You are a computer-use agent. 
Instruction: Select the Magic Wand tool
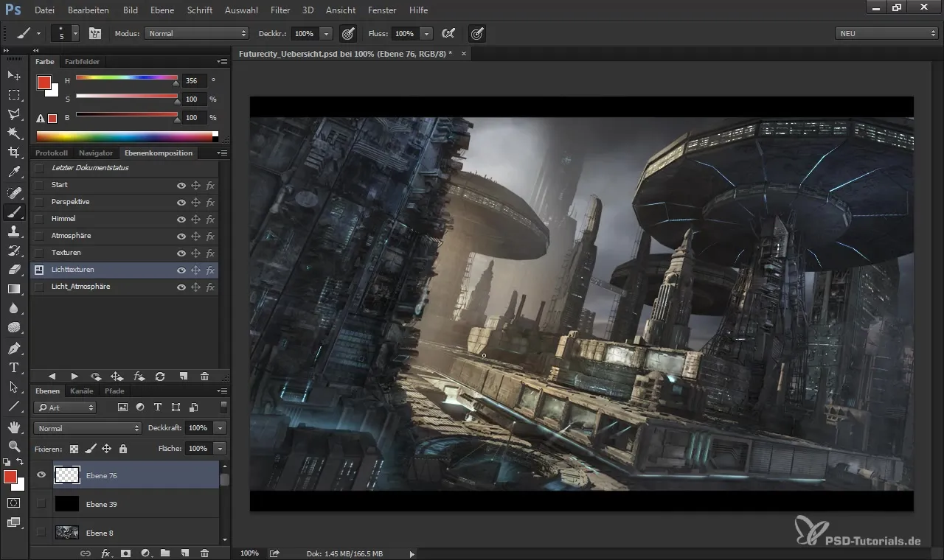(x=14, y=133)
